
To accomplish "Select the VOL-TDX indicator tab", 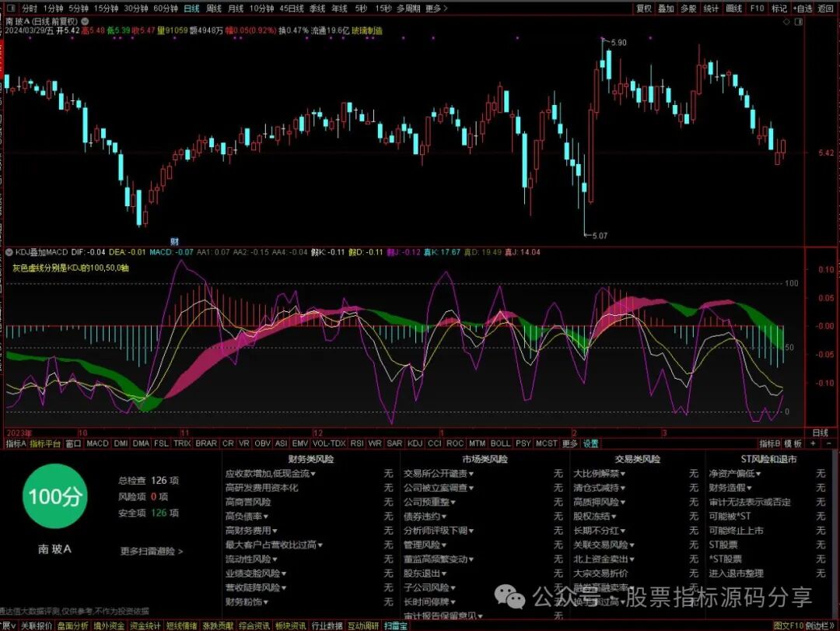I will point(329,443).
